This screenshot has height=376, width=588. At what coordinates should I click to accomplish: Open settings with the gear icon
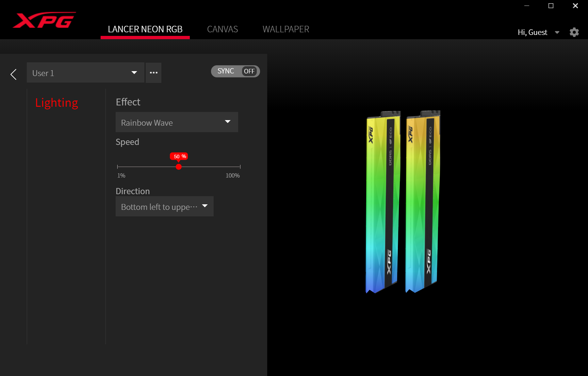pyautogui.click(x=574, y=32)
